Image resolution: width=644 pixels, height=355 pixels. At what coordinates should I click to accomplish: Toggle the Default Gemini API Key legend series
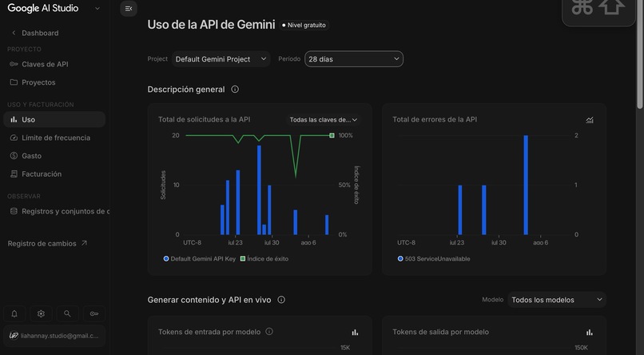200,259
